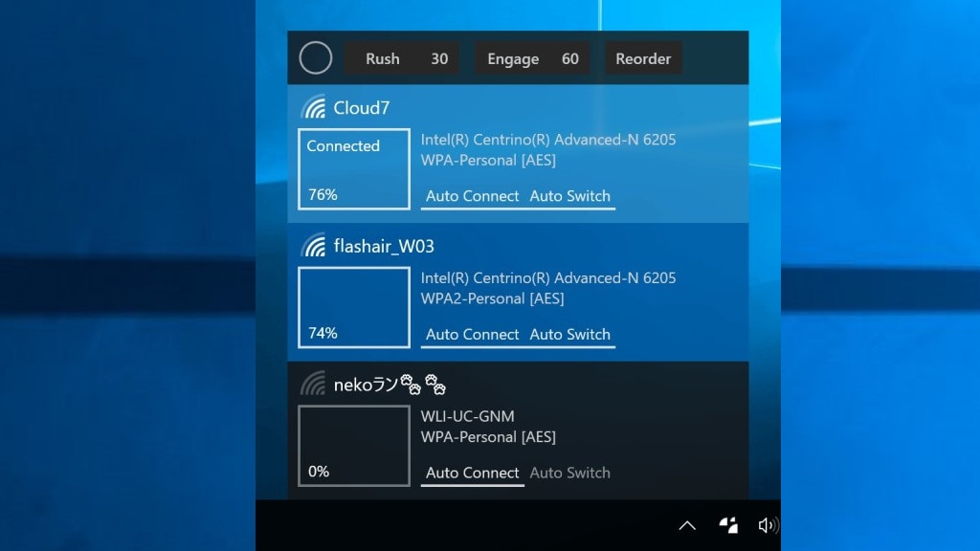Open the tray app icon in taskbar
Image resolution: width=980 pixels, height=551 pixels.
pos(728,525)
